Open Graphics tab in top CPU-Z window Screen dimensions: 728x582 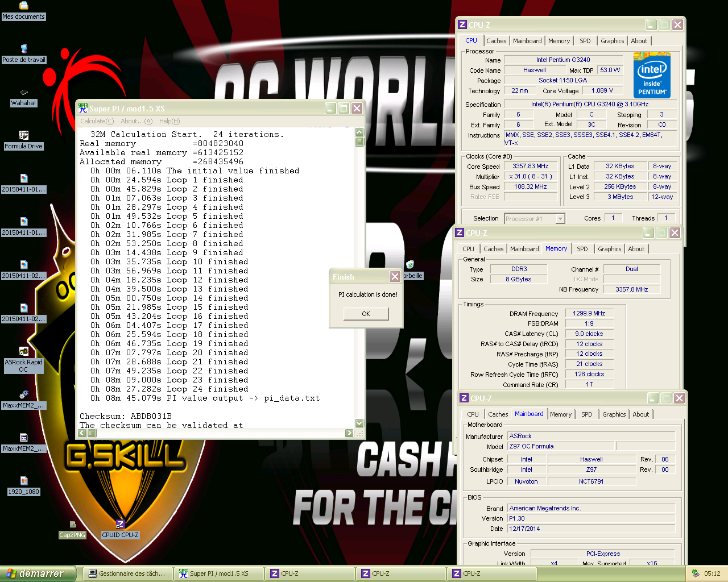612,41
